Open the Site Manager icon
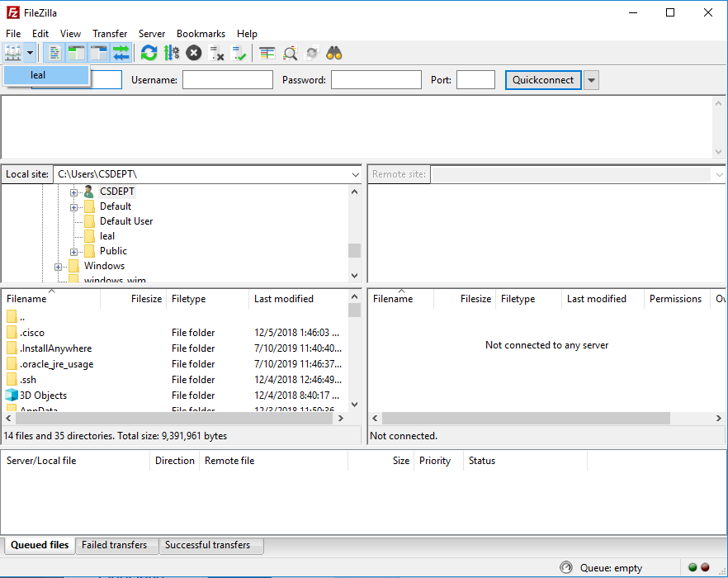This screenshot has height=578, width=728. coord(13,53)
